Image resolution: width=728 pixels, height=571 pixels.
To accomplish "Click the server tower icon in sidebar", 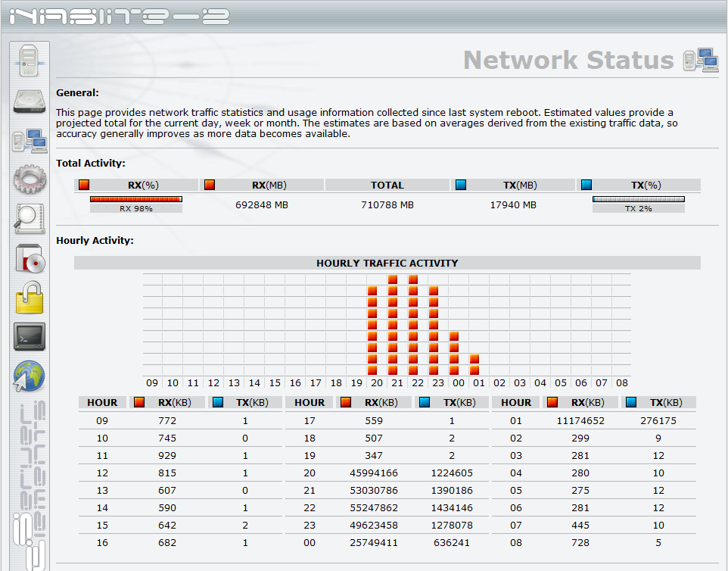I will [x=30, y=59].
